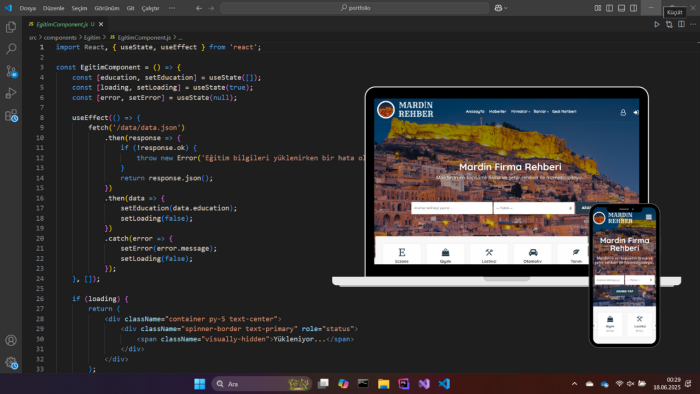This screenshot has height=394, width=700.
Task: Toggle the secondary sidebar visibility
Action: 633,8
